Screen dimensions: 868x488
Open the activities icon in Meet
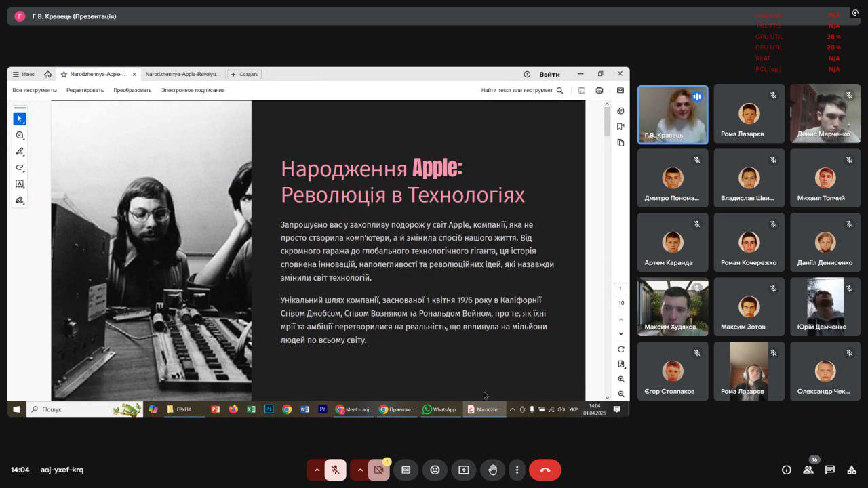tap(852, 470)
